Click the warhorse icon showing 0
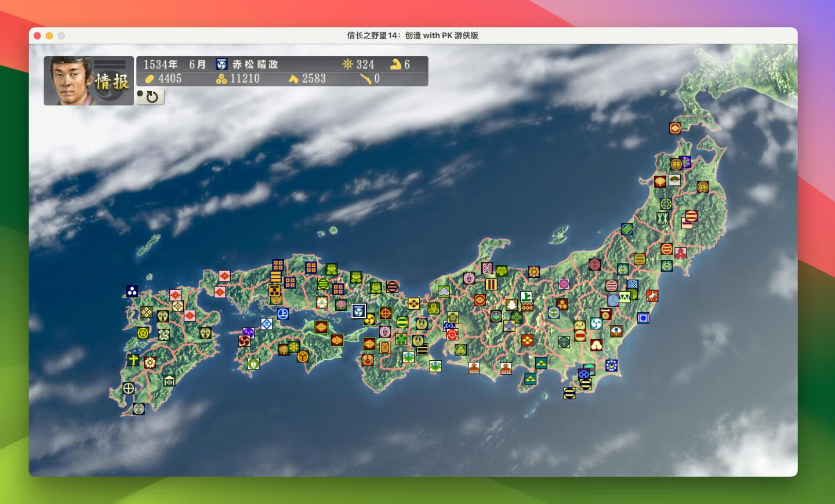 click(x=367, y=79)
